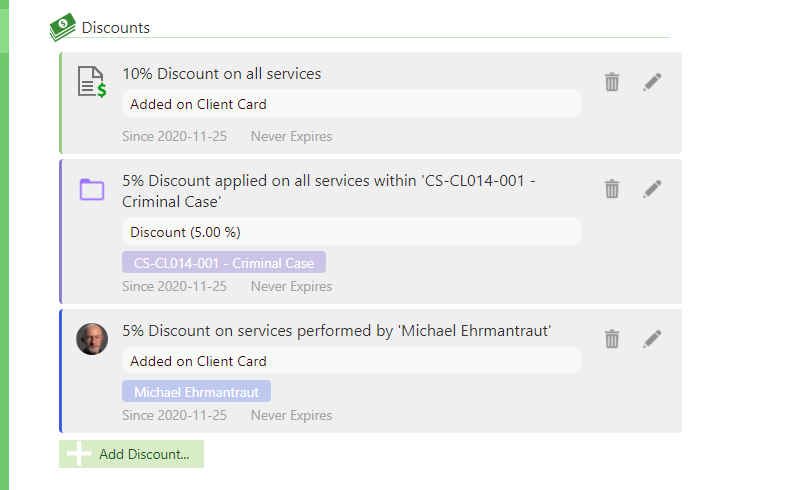Edit the 5% Criminal Case discount
805x490 pixels.
pos(652,188)
